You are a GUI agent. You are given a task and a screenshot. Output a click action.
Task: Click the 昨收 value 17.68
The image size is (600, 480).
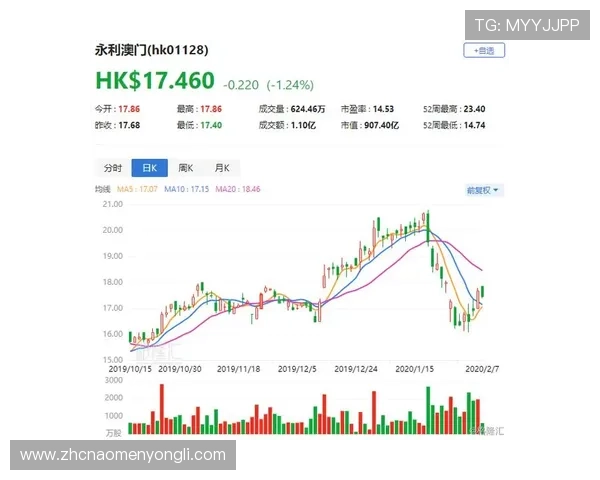coord(129,125)
